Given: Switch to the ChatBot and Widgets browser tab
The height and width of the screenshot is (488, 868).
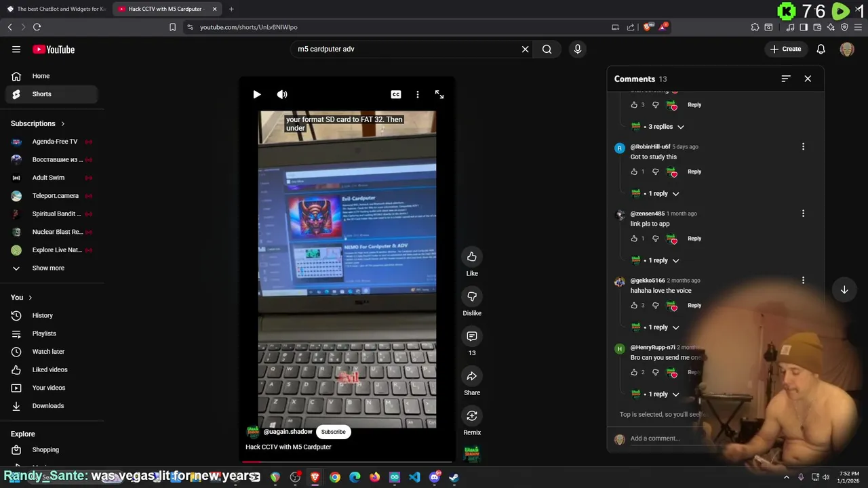Looking at the screenshot, I should (56, 9).
